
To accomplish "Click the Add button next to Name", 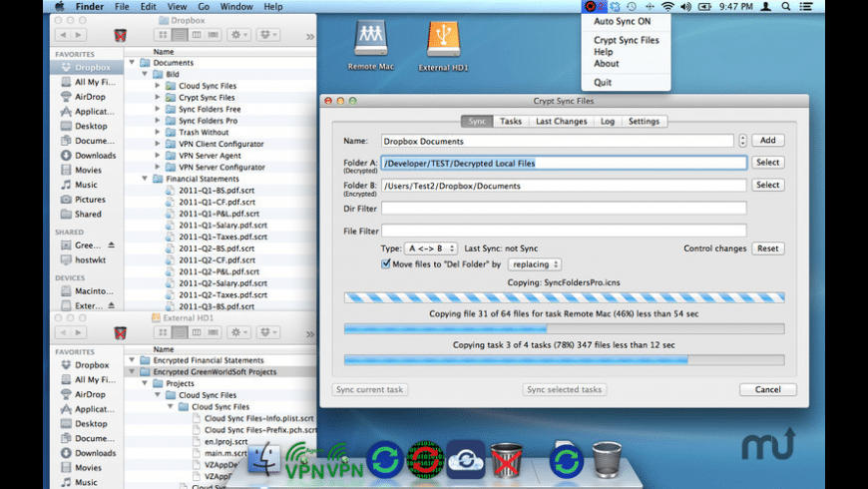I will (x=767, y=140).
